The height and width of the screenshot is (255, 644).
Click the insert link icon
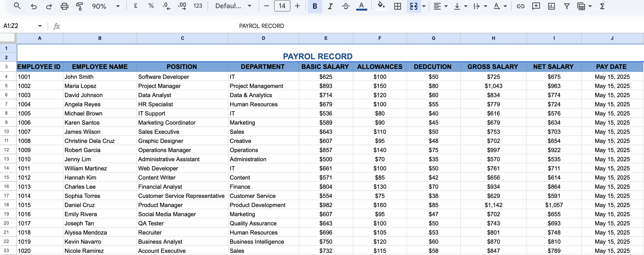click(520, 6)
